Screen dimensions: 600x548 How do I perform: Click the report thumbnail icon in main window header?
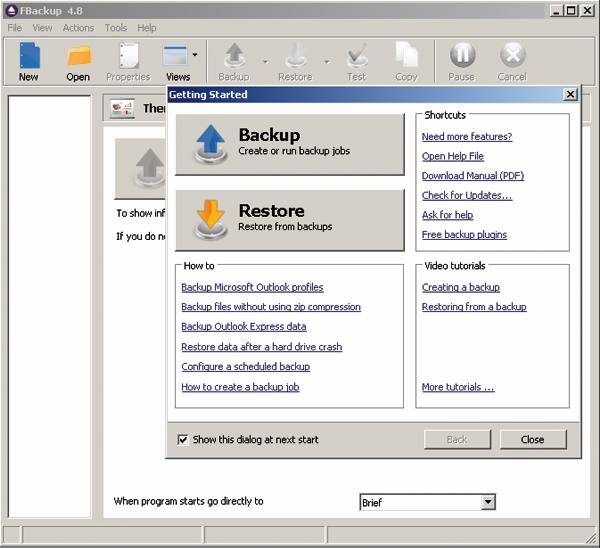click(122, 109)
